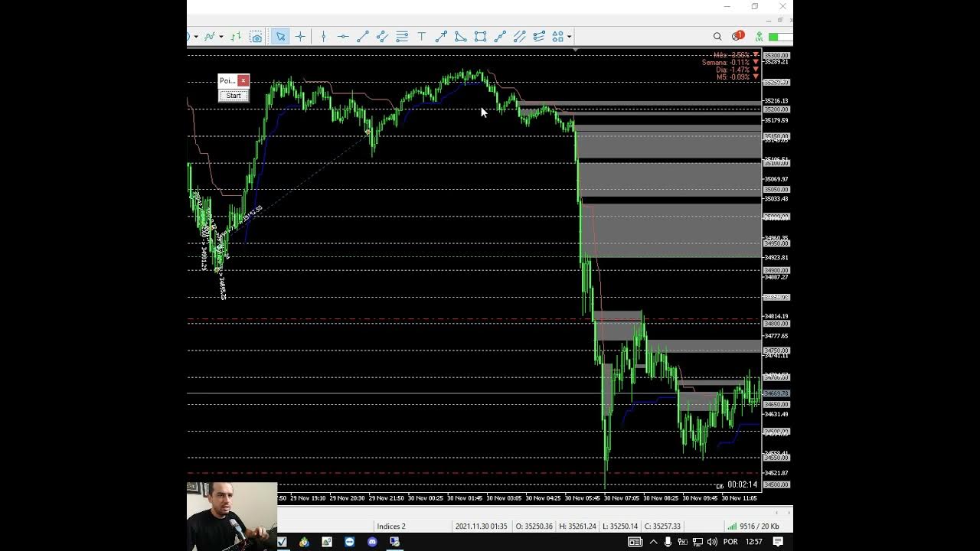Open the indicators list icon in toolbar

point(209,36)
